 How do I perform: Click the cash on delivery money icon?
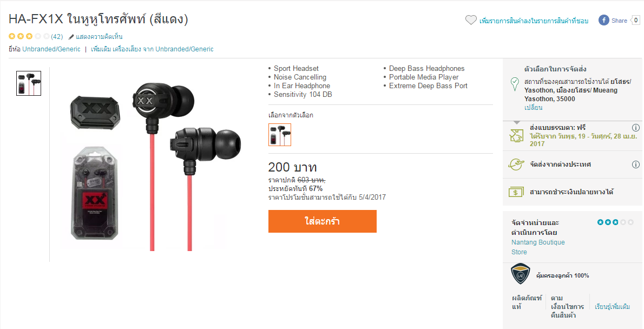click(515, 192)
